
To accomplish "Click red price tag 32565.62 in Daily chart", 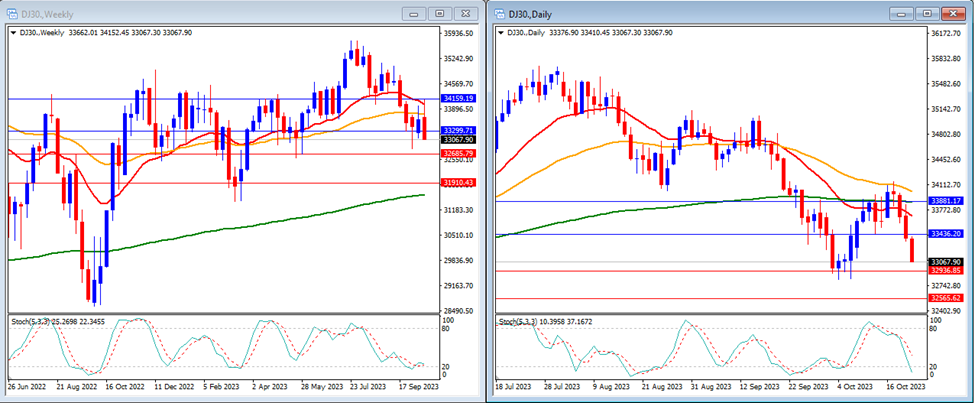I will click(946, 298).
